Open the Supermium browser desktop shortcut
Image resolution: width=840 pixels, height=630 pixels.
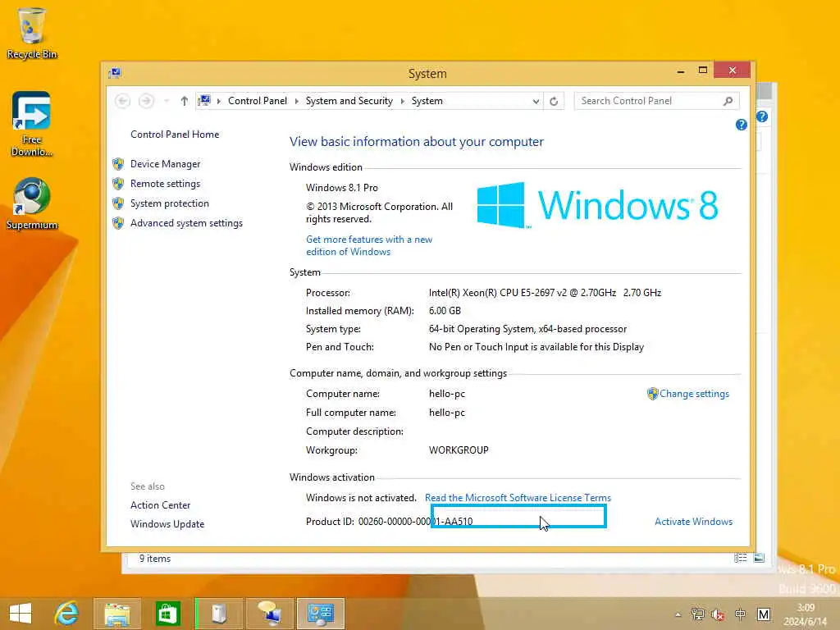pyautogui.click(x=32, y=203)
